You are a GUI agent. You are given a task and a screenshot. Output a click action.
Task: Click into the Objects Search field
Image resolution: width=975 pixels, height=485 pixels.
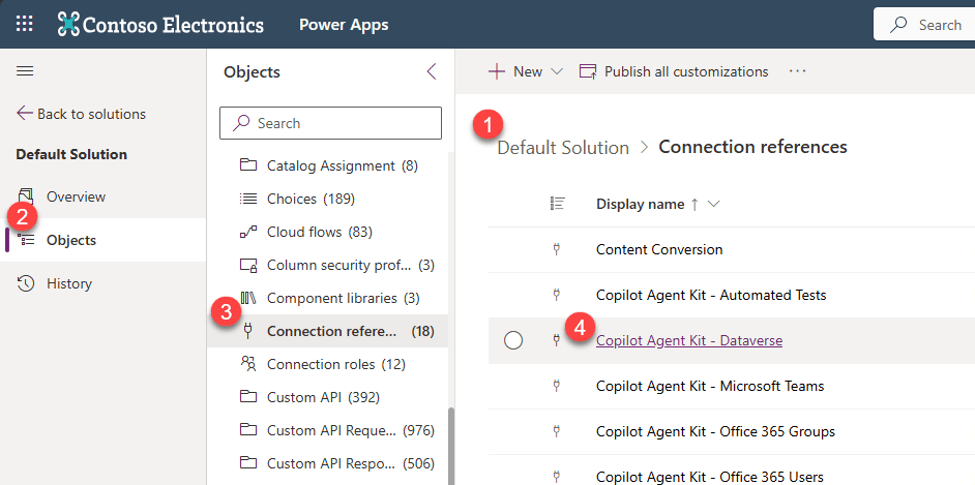point(331,123)
